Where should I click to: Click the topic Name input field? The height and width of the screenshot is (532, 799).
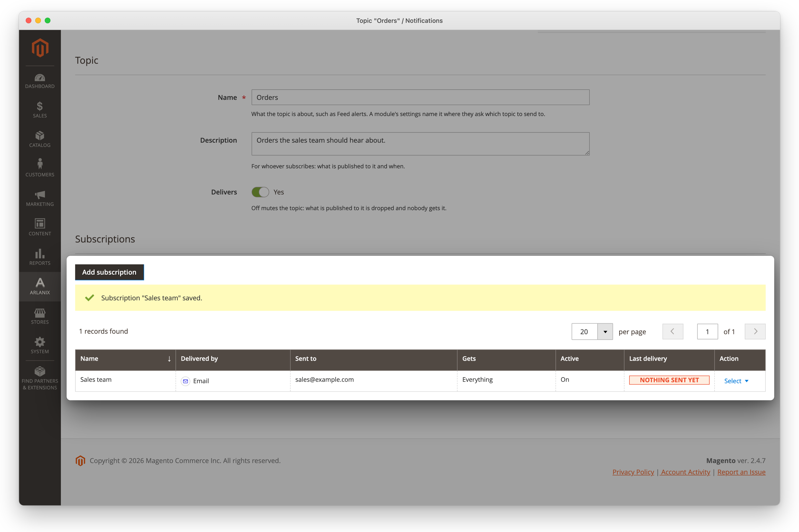pos(420,97)
